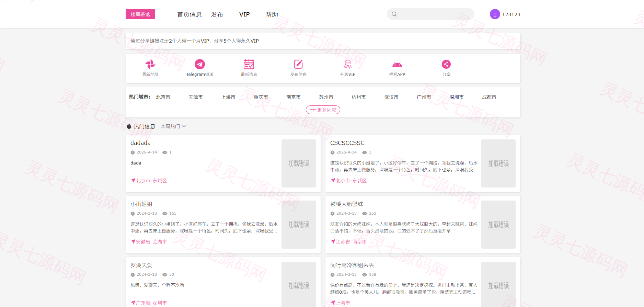Open the 手机APP Android icon

point(397,65)
